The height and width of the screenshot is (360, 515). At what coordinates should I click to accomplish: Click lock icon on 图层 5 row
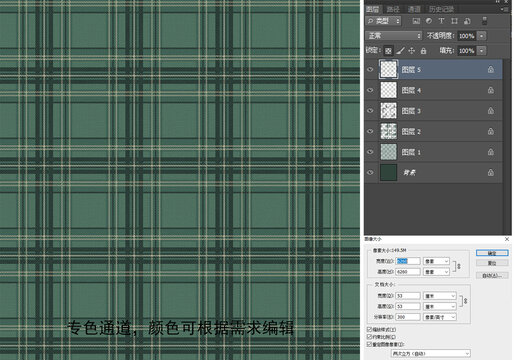tap(491, 69)
